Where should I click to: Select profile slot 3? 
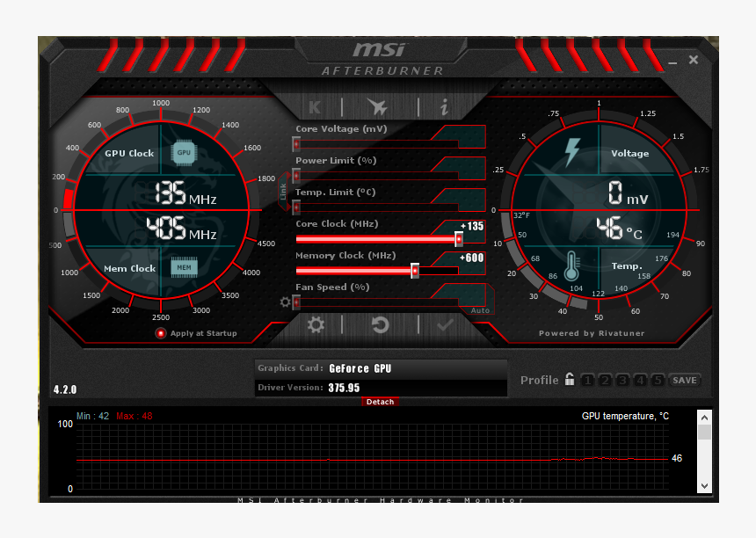622,381
